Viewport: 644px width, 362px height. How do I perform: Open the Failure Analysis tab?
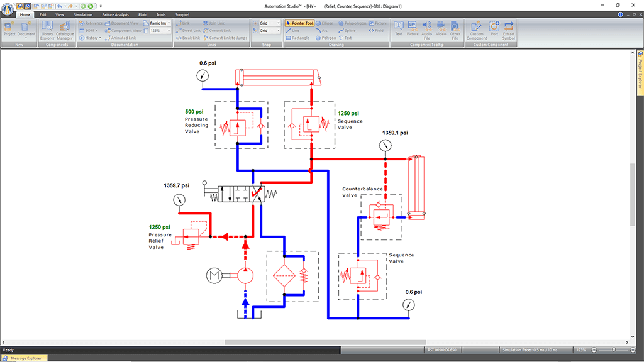115,14
